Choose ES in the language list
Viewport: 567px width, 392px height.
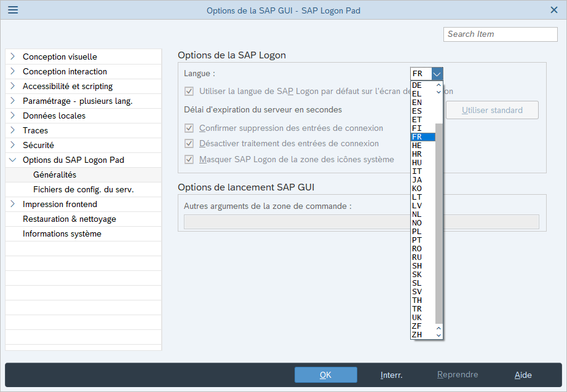423,111
